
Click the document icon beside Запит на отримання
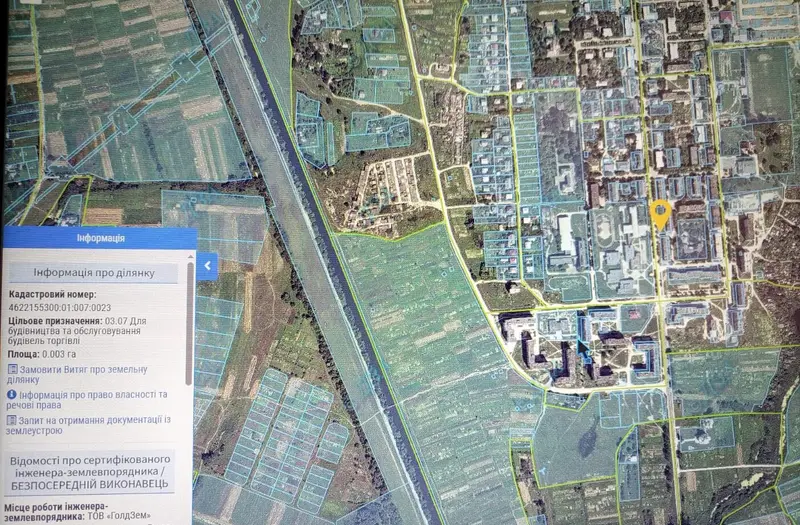pyautogui.click(x=11, y=420)
